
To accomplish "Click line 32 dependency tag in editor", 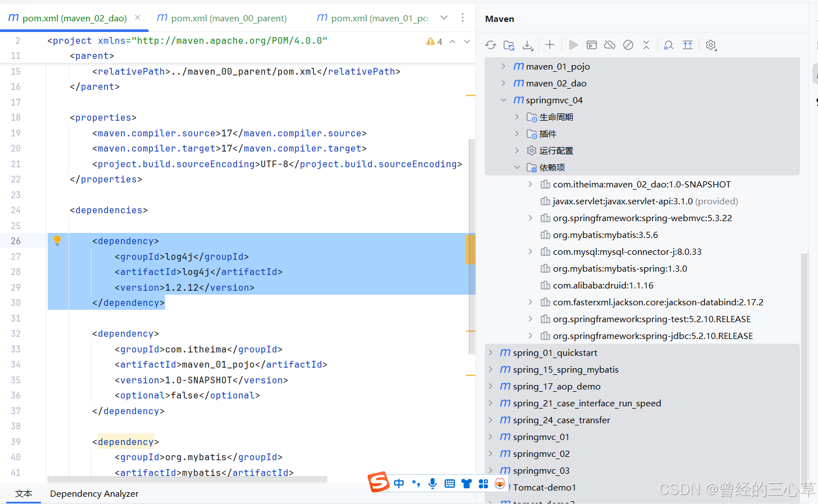I will tap(126, 334).
